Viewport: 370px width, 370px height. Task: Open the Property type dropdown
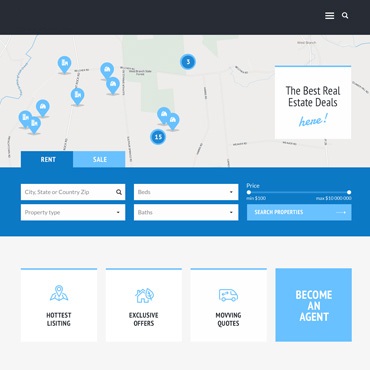(x=73, y=212)
